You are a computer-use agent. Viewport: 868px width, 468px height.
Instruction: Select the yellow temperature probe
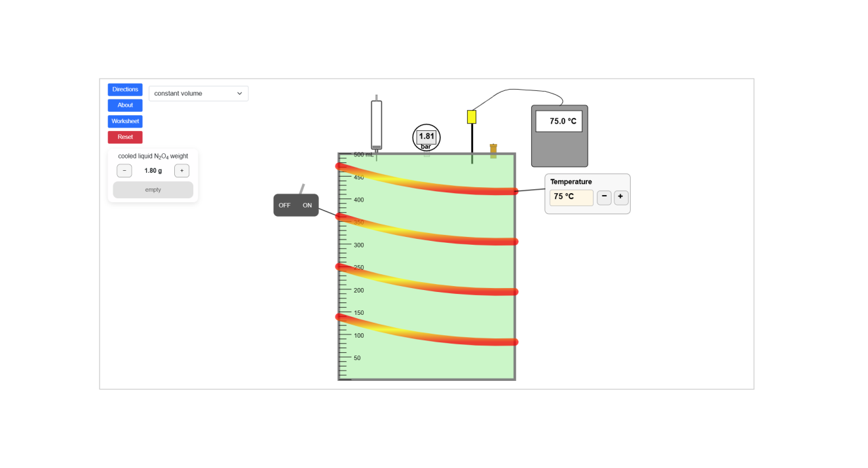click(472, 117)
